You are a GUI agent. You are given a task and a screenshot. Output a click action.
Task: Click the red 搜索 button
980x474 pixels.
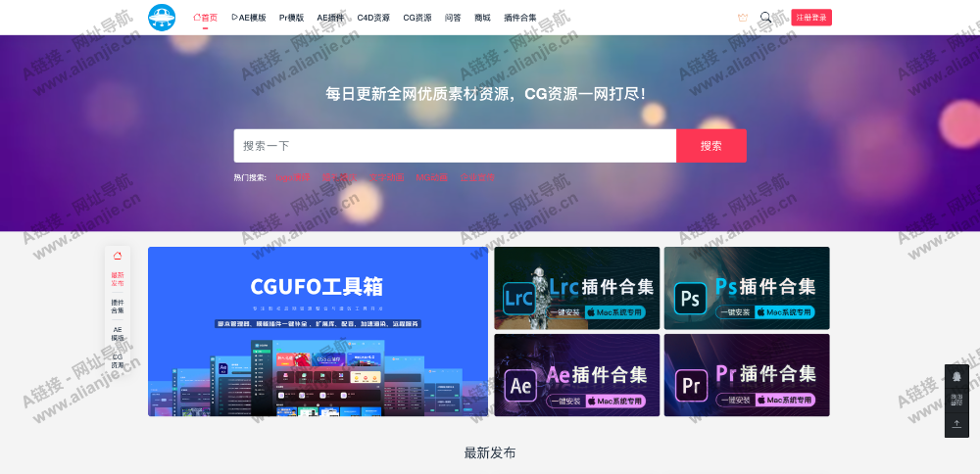click(711, 146)
